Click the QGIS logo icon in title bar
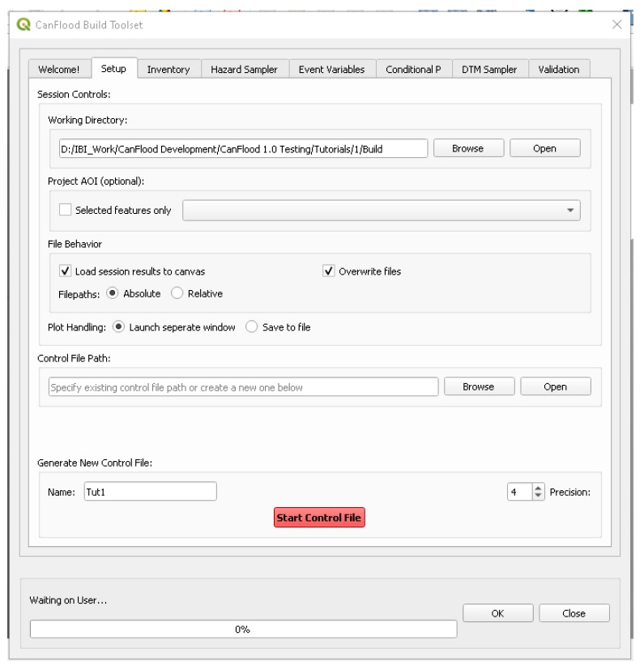644x670 pixels. click(23, 24)
